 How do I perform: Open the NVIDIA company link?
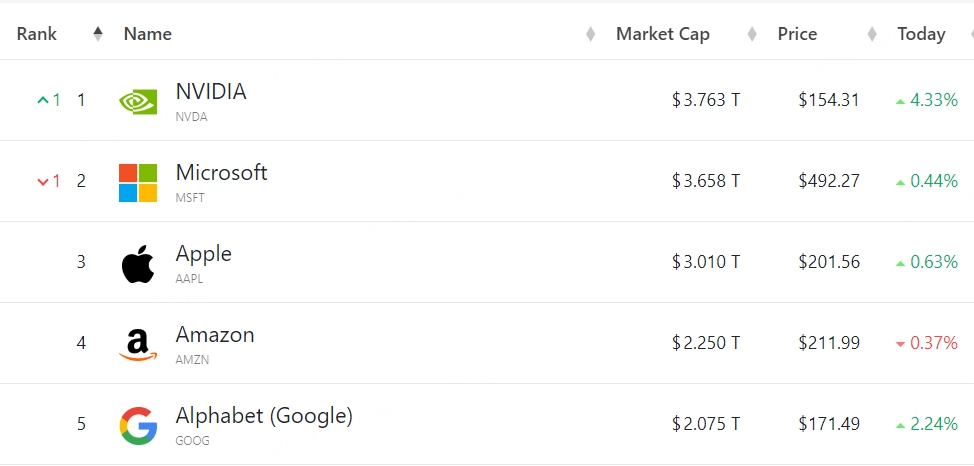(x=210, y=92)
